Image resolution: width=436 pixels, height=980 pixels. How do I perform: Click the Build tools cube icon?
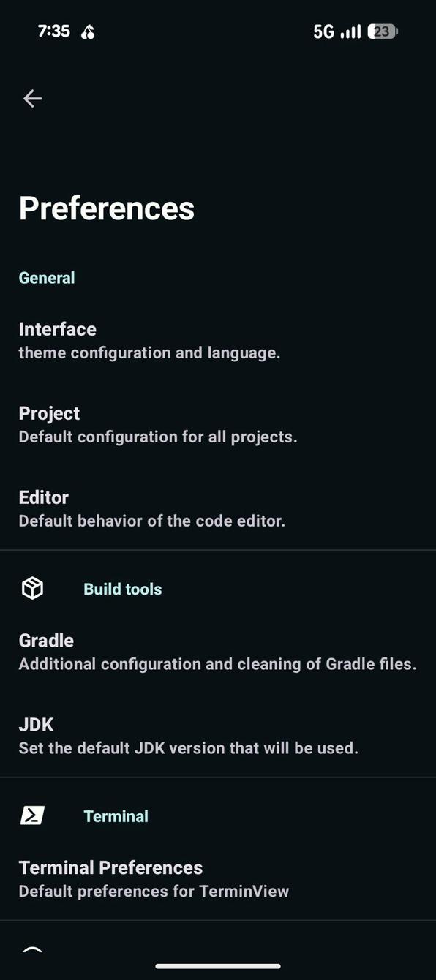point(32,588)
